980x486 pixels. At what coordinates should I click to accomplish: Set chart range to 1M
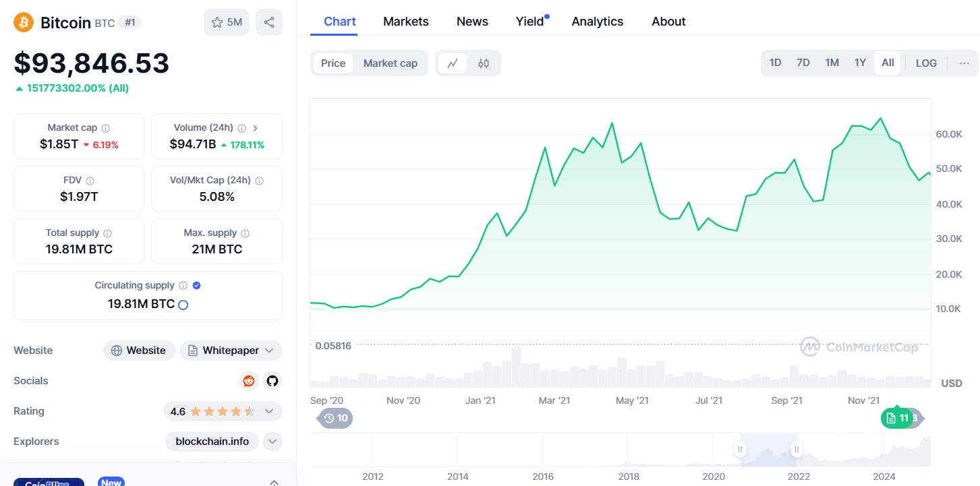coord(832,63)
